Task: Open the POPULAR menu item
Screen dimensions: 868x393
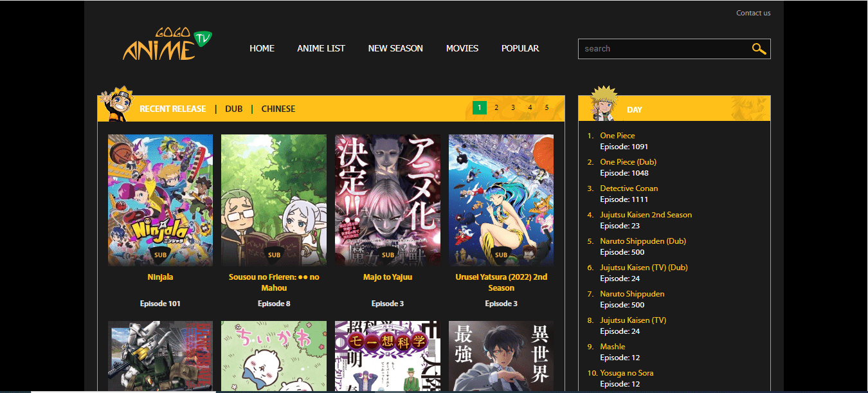Action: (520, 48)
